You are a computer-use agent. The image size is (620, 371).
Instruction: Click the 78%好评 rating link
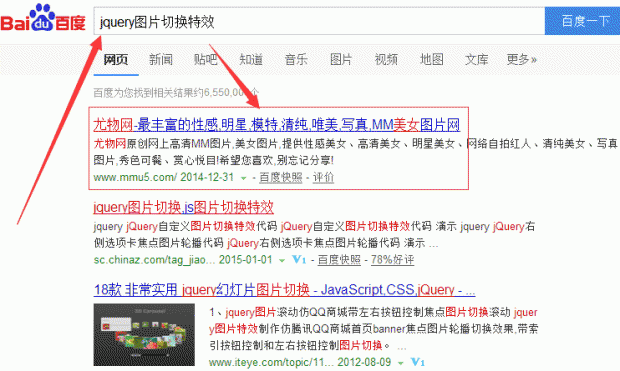393,260
